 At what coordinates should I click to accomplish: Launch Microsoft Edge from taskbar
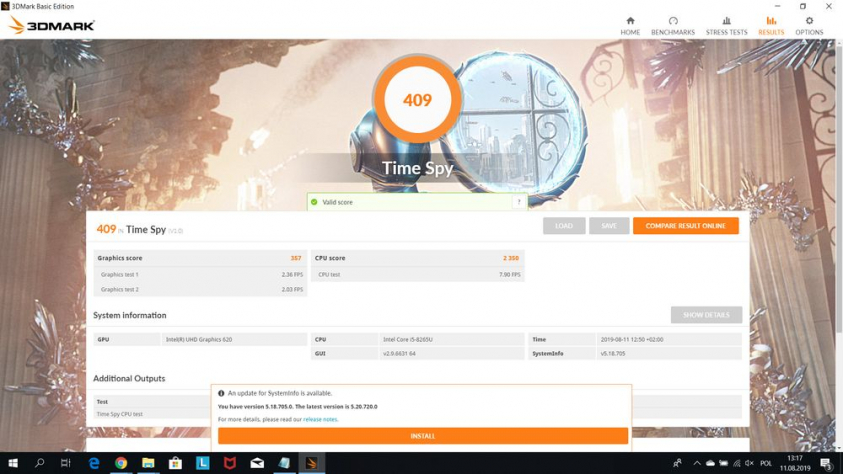coord(94,463)
